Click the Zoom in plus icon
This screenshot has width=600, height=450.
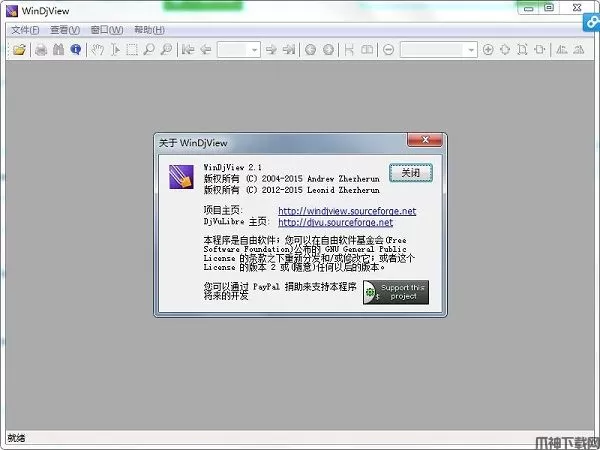tap(488, 50)
